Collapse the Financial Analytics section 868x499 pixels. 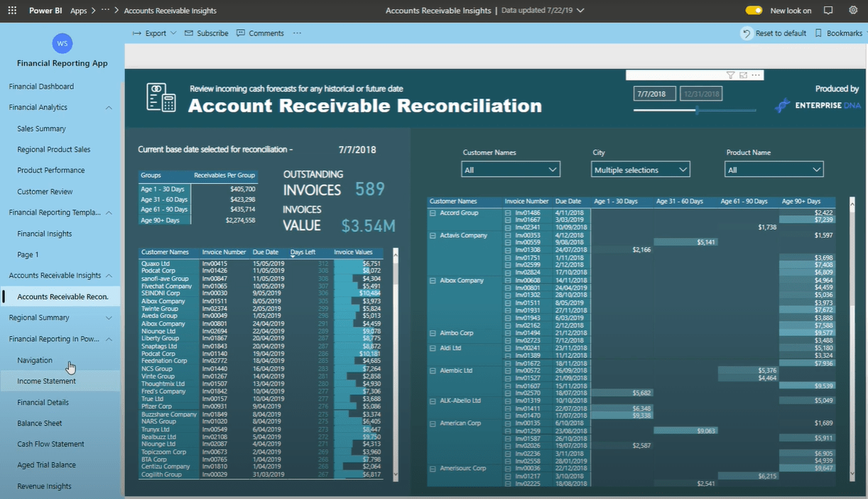[x=109, y=107]
